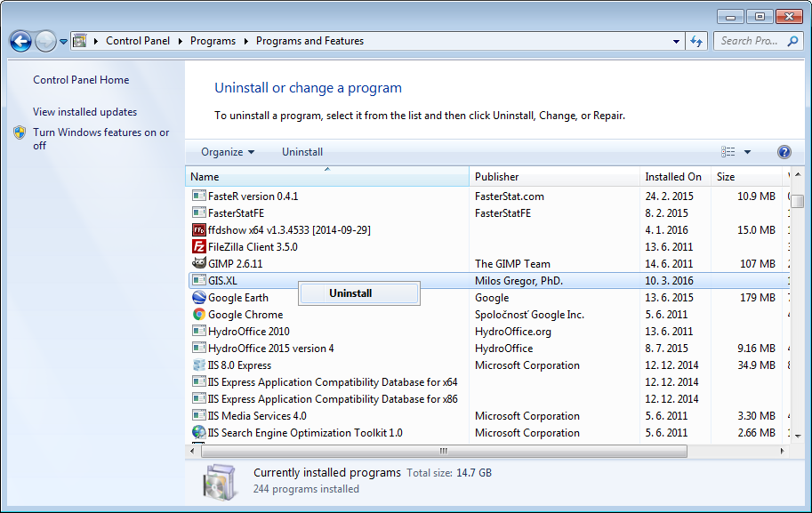Click the Programs and Features breadcrumb
812x513 pixels.
tap(310, 41)
